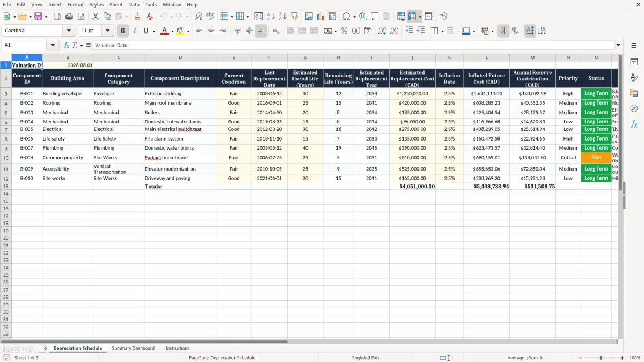Expand the Formula Bar arrow
The image size is (644, 362).
coord(618,45)
